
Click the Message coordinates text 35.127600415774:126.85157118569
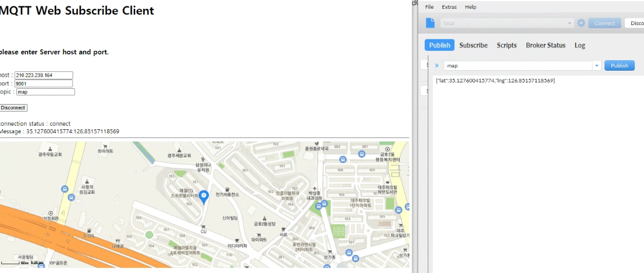[x=73, y=132]
